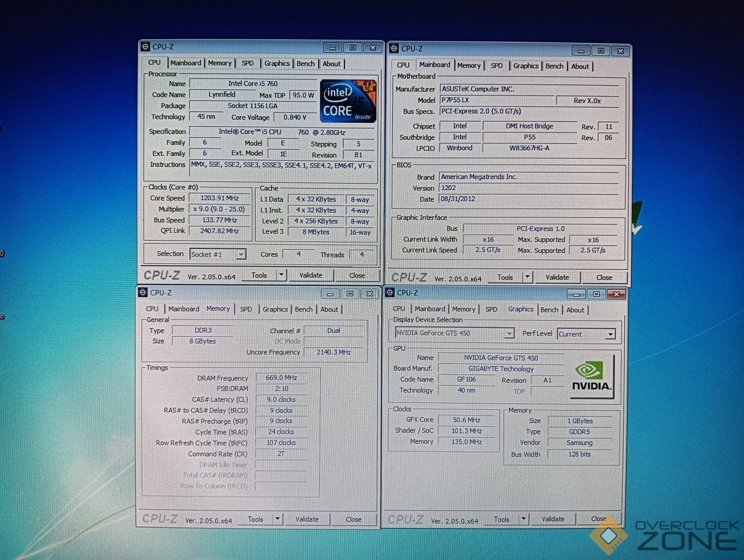The width and height of the screenshot is (744, 560).
Task: Click the NVIDIA logo in the GPU section
Action: click(591, 377)
